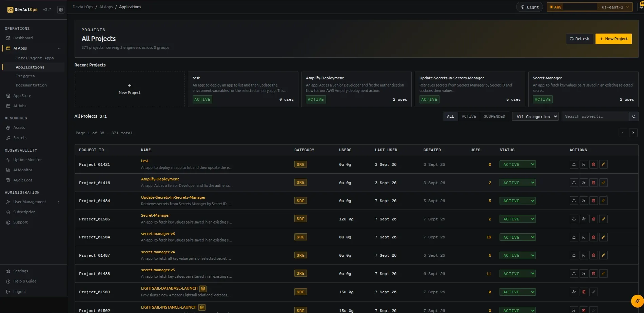
Task: Open the Amplify-Deployment project link in table
Action: coord(160,179)
